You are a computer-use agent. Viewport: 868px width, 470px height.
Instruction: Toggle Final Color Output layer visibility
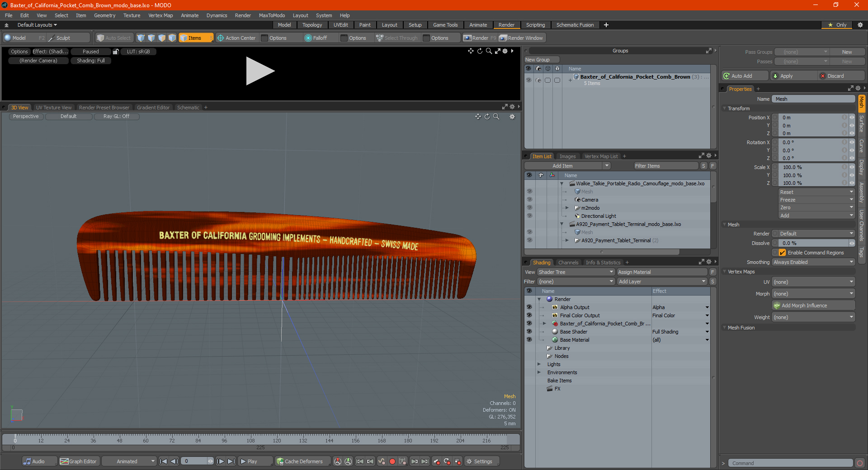coord(529,315)
